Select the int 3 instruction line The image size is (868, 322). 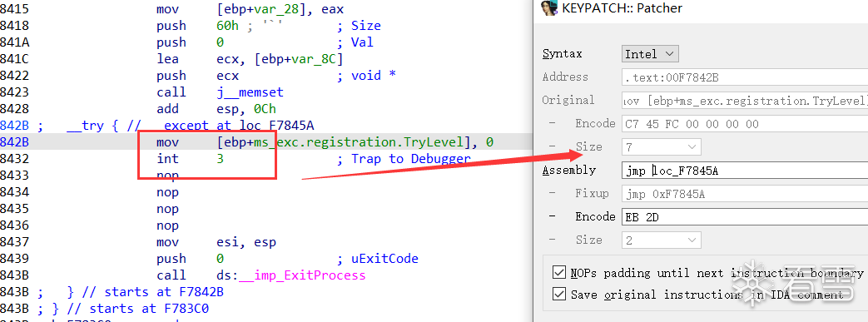tap(265, 160)
